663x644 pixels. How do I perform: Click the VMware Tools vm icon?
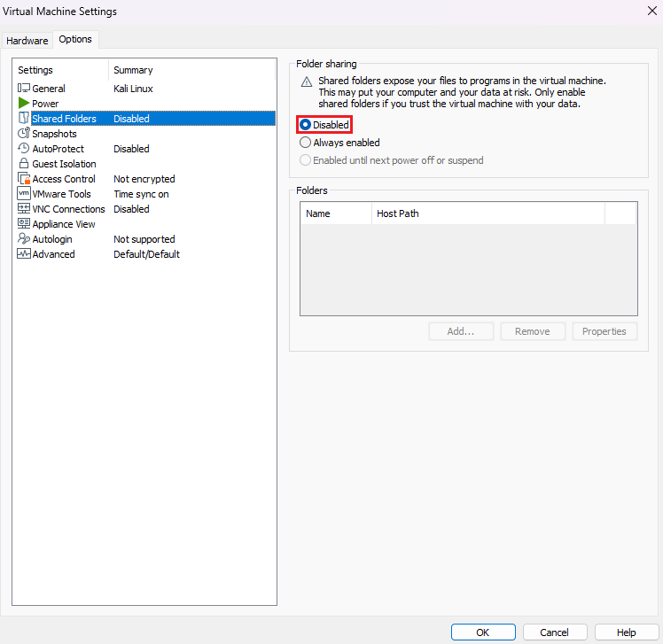pos(24,194)
